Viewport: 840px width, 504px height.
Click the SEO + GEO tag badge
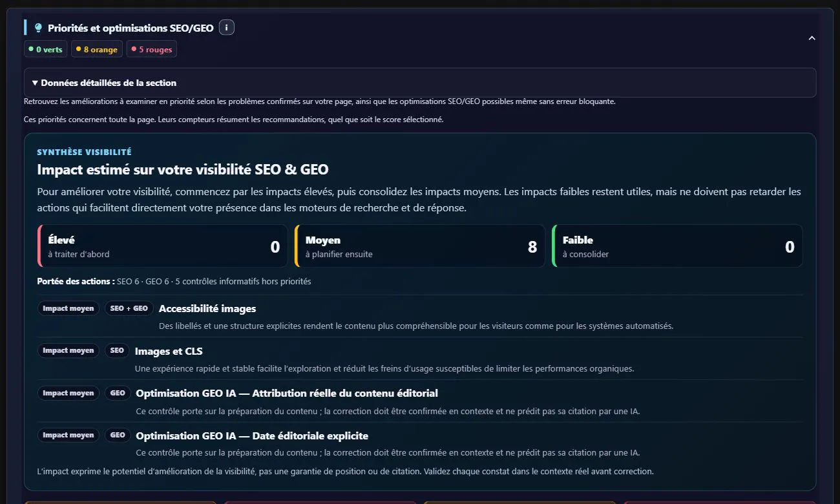pos(129,308)
